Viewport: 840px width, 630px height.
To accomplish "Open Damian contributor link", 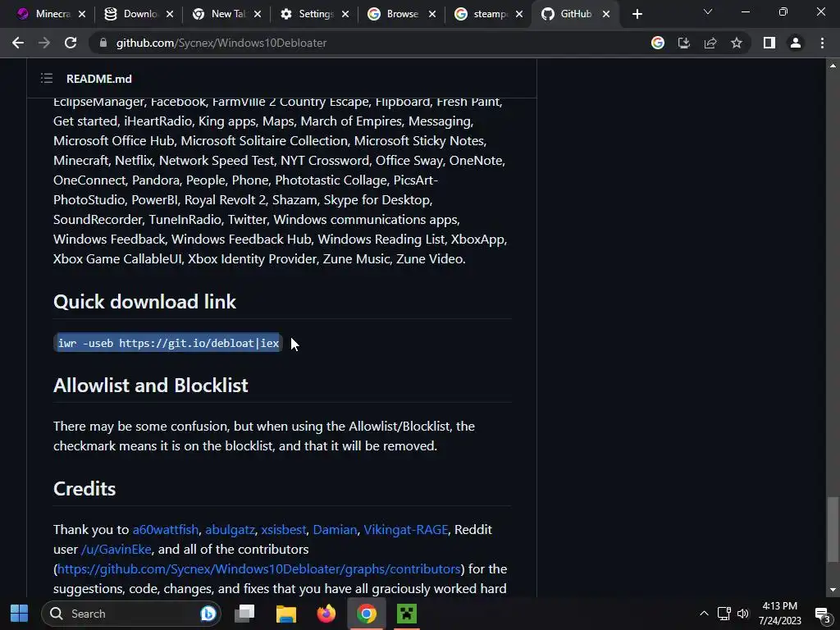I will (x=335, y=529).
